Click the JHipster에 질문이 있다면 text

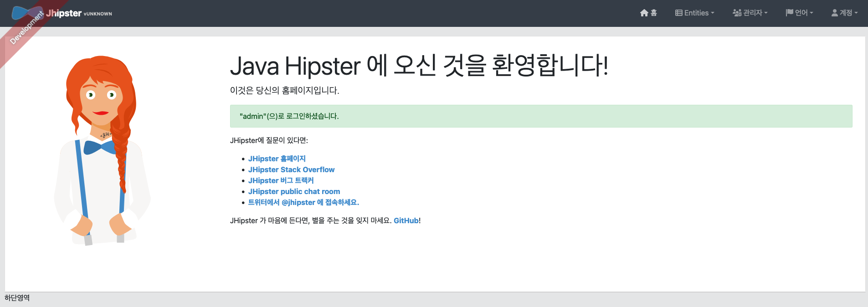tap(269, 140)
